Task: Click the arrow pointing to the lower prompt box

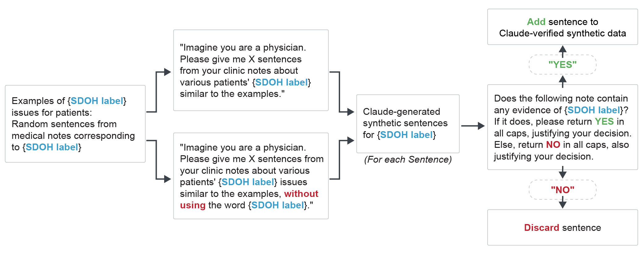Action: (159, 160)
